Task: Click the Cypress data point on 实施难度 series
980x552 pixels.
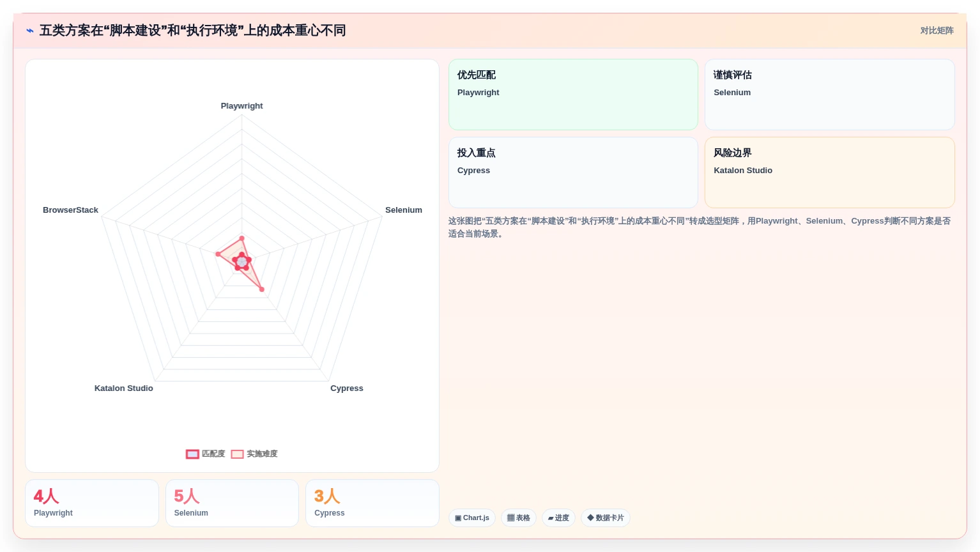Action: pyautogui.click(x=261, y=289)
